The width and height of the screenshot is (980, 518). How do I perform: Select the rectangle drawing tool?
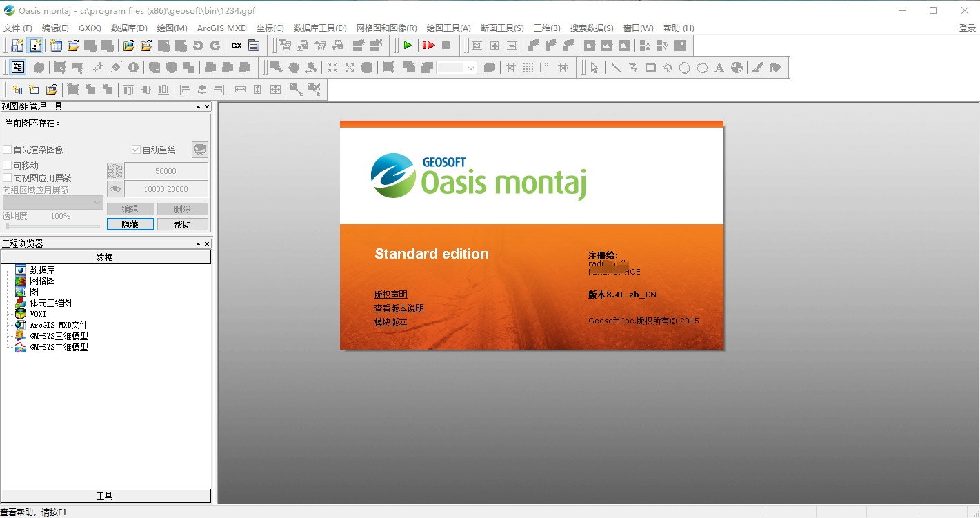click(650, 68)
